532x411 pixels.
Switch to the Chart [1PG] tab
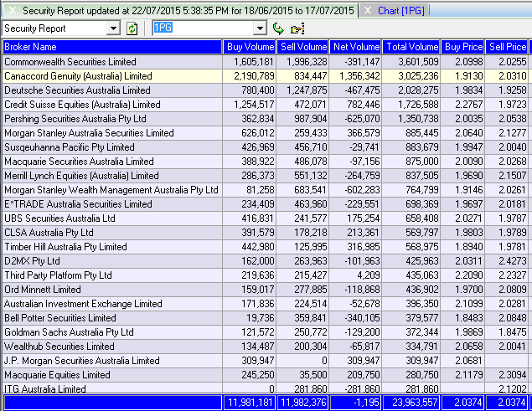401,11
